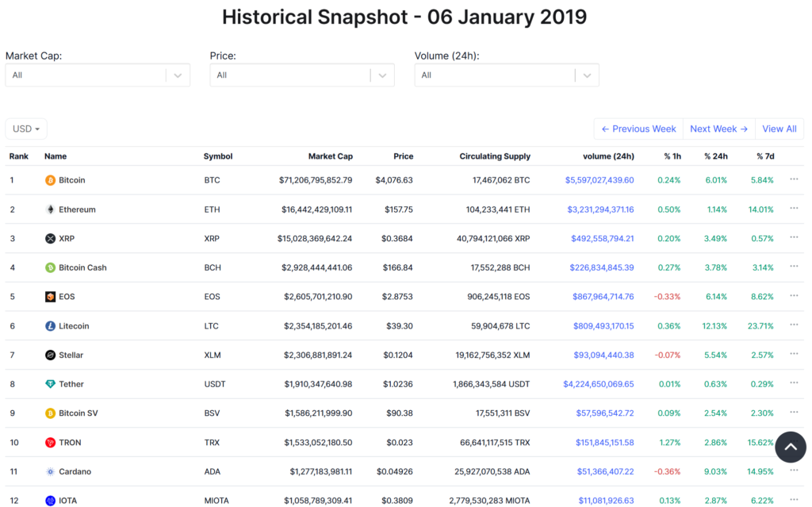
Task: Sort table by Name column header
Action: click(56, 156)
